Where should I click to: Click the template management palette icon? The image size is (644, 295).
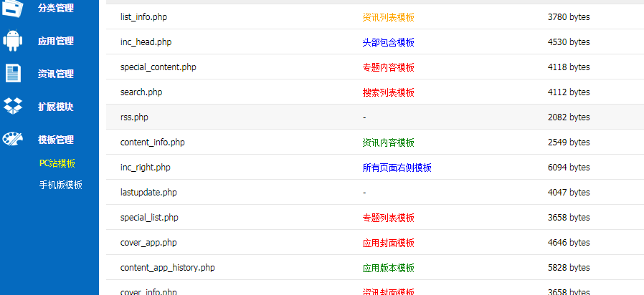click(x=14, y=140)
